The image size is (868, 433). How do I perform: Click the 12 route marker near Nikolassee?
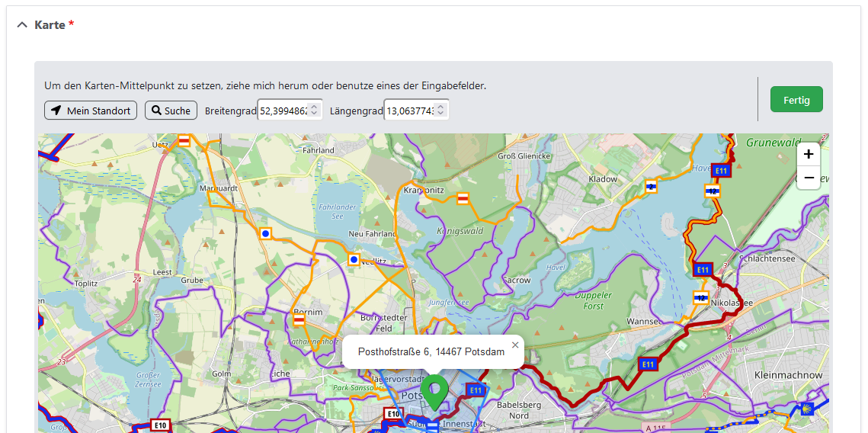pyautogui.click(x=701, y=298)
